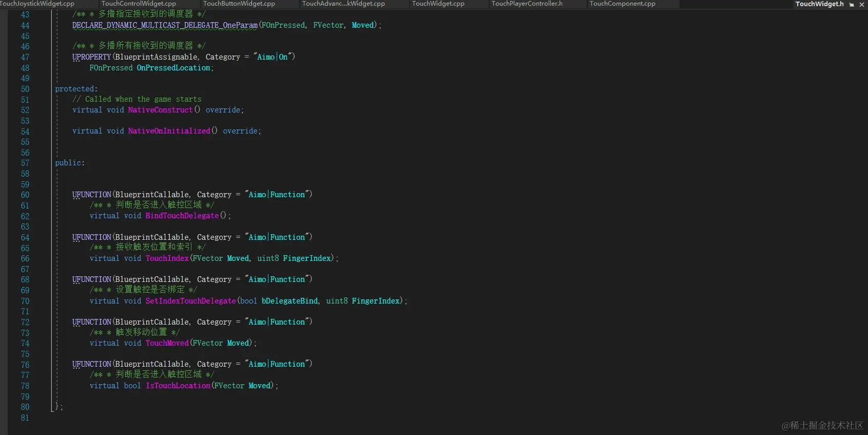The height and width of the screenshot is (435, 868).
Task: Click UFUNCTION macro on line 76
Action: [x=91, y=364]
